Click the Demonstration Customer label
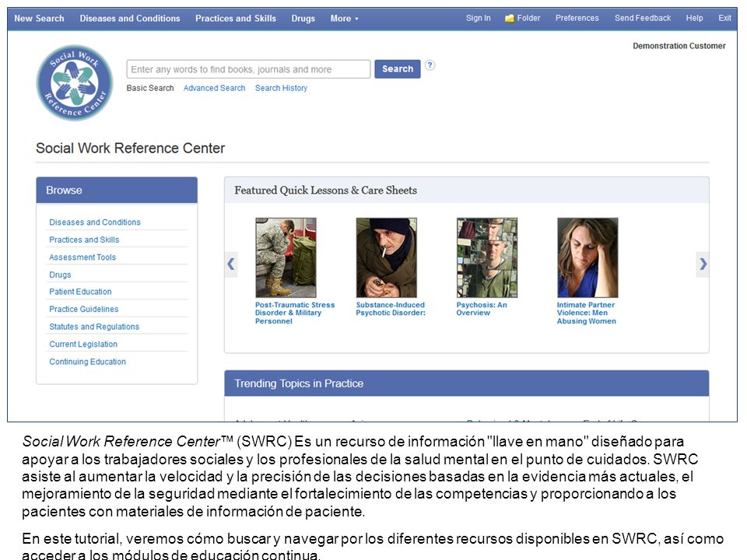The width and height of the screenshot is (747, 560). click(679, 46)
